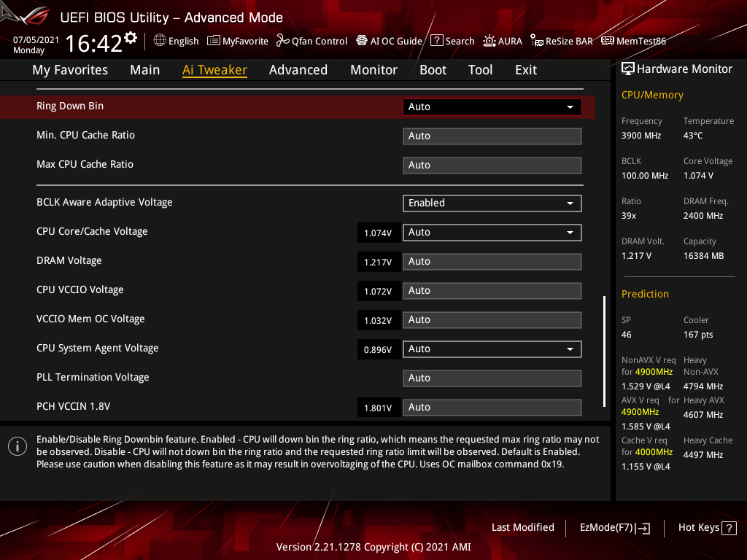Click PLL Termination Voltage field

492,378
